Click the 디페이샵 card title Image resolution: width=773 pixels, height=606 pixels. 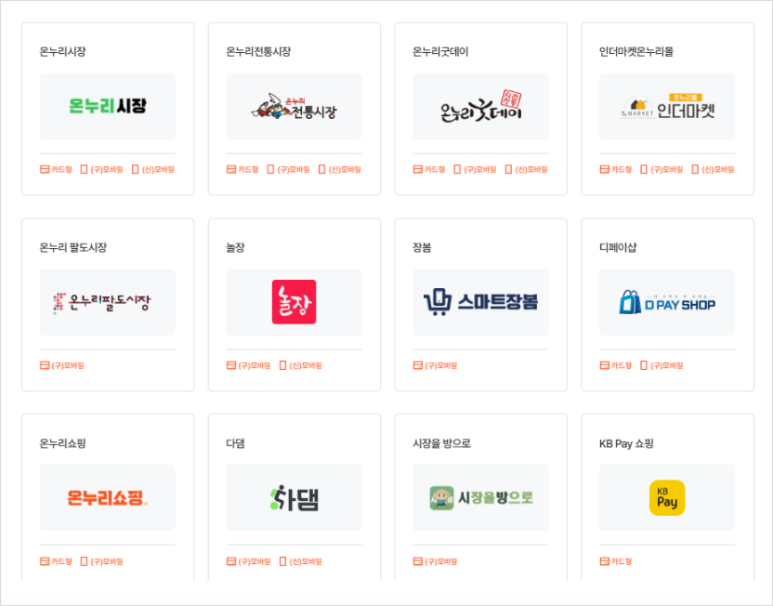[618, 248]
